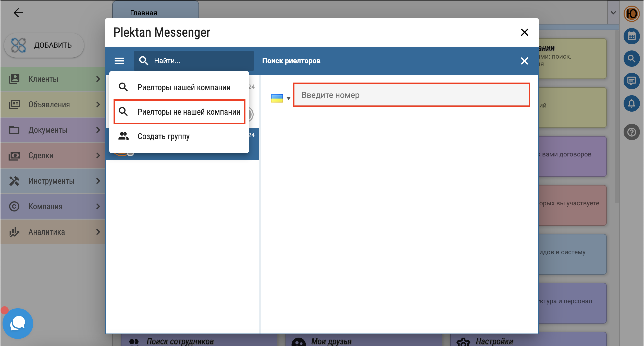644x346 pixels.
Task: Click the Клиенты contacts icon
Action: click(x=14, y=79)
